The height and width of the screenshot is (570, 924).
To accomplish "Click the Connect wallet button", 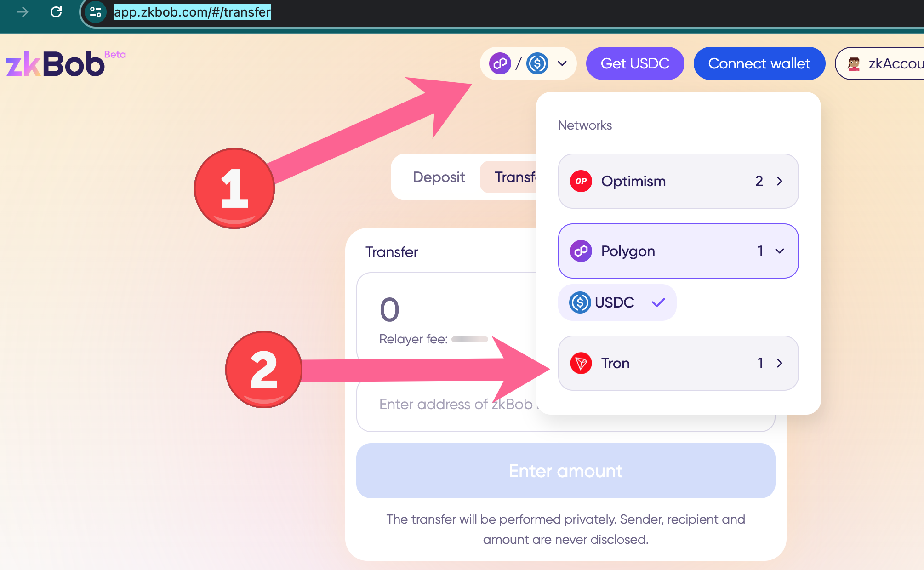I will 759,63.
